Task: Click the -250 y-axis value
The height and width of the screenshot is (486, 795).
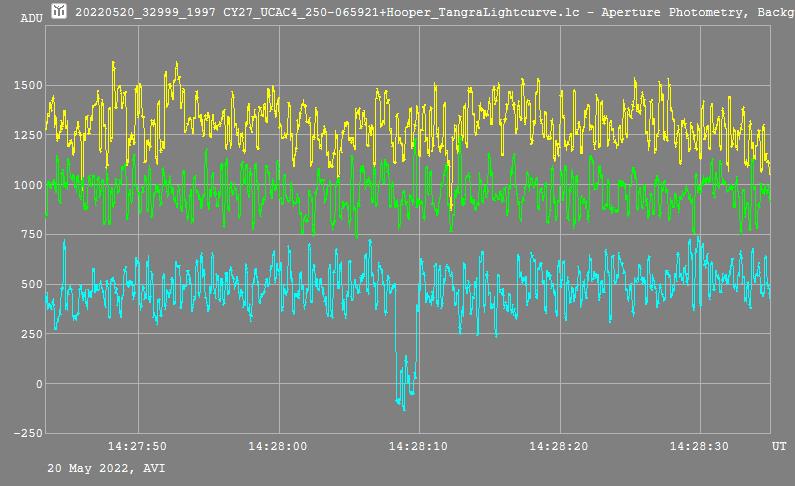Action: tap(28, 433)
